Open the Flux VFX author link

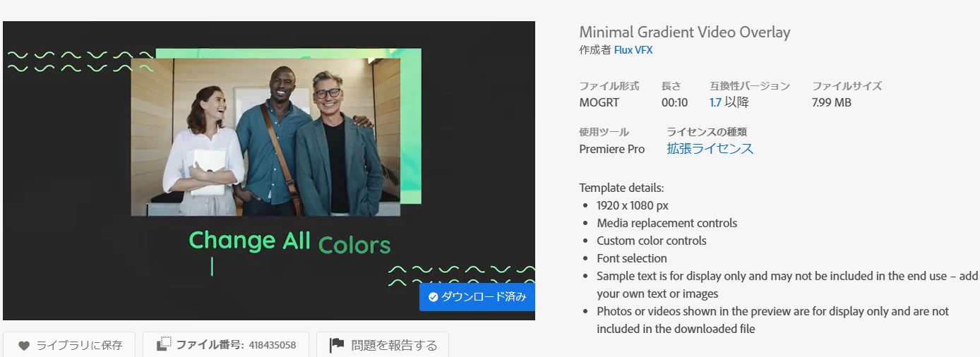633,50
